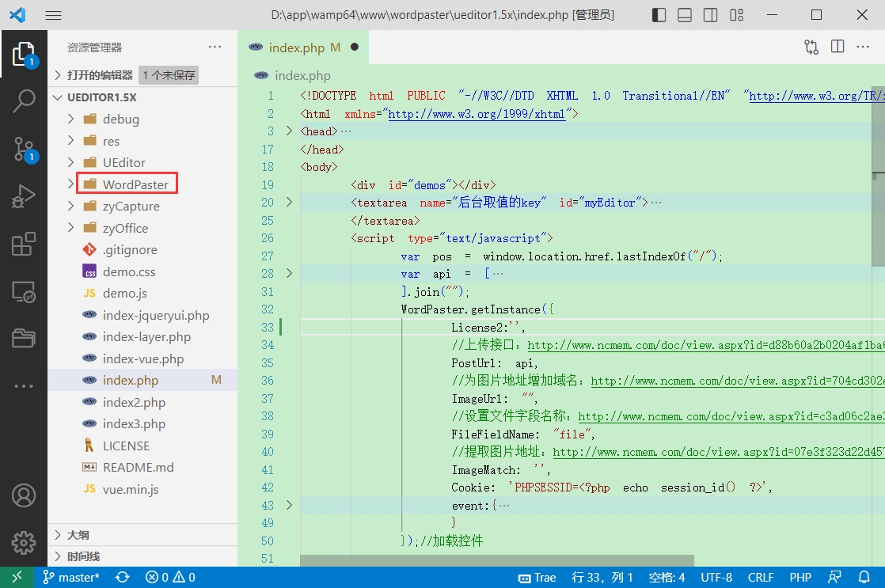The image size is (885, 588).
Task: Open the hamburger application menu
Action: (x=53, y=15)
